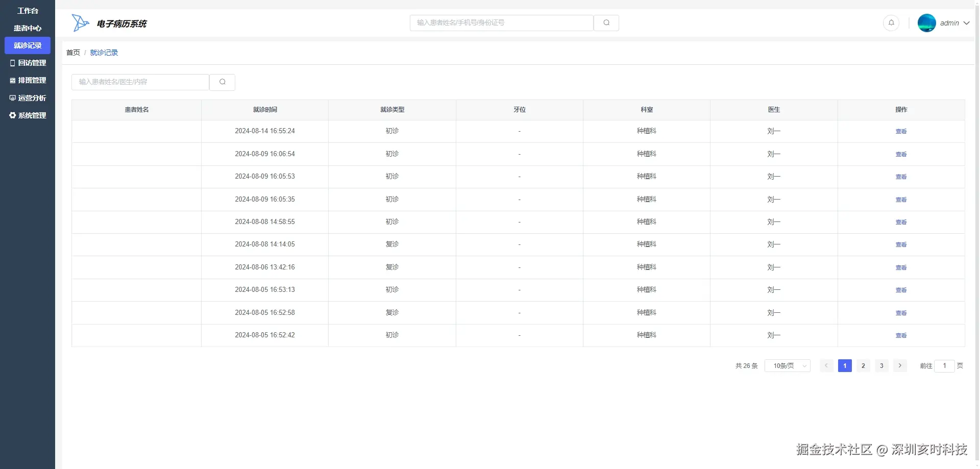Click 复诊 in the 2024-08-08 14:14:05 row

click(392, 244)
